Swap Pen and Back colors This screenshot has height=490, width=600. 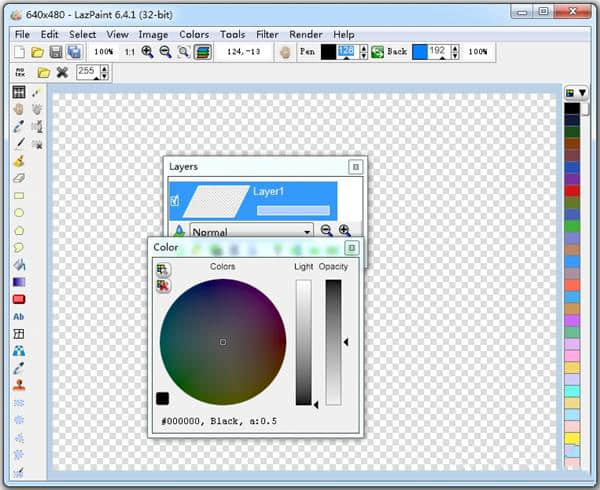tap(377, 52)
